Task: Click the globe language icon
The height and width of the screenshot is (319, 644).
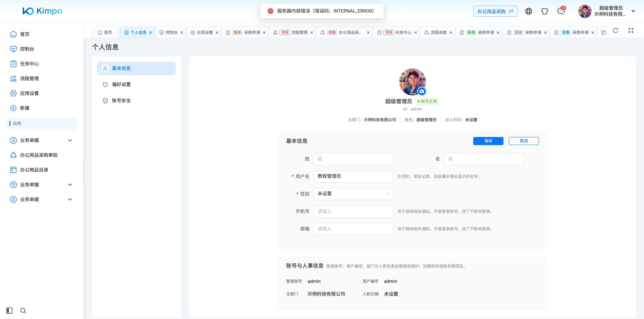Action: click(529, 11)
